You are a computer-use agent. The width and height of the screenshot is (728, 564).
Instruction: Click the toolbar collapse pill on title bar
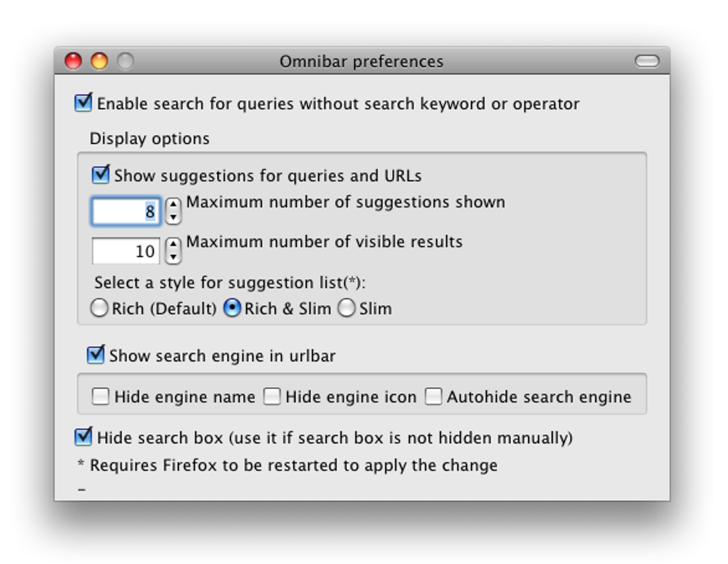(x=647, y=61)
